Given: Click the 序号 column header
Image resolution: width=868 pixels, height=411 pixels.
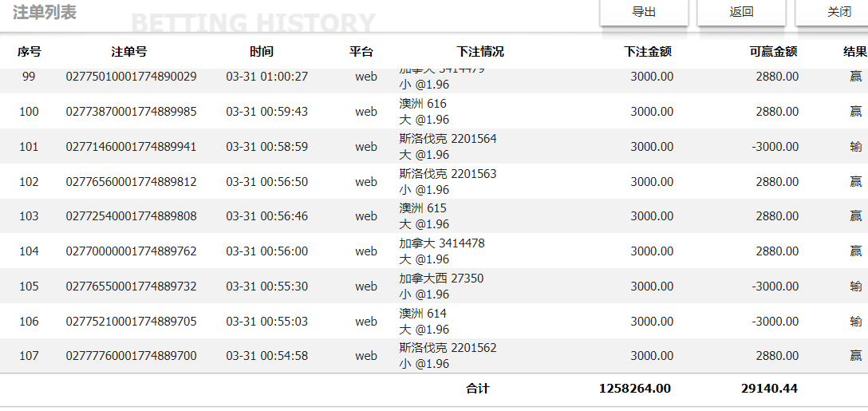Looking at the screenshot, I should point(30,52).
